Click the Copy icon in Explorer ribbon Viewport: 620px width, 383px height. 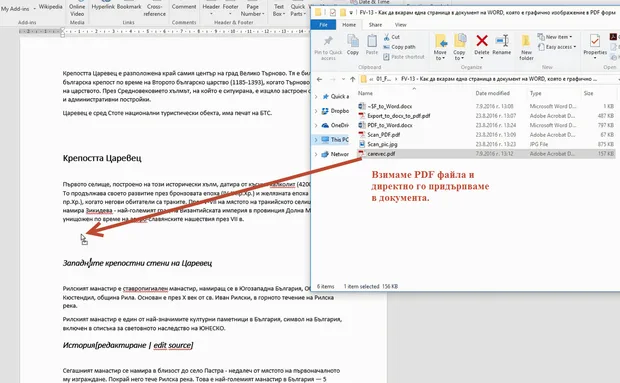[352, 41]
